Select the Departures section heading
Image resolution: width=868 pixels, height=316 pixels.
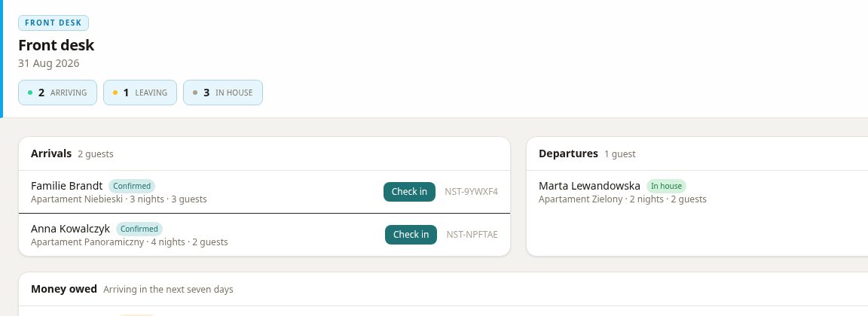[569, 153]
